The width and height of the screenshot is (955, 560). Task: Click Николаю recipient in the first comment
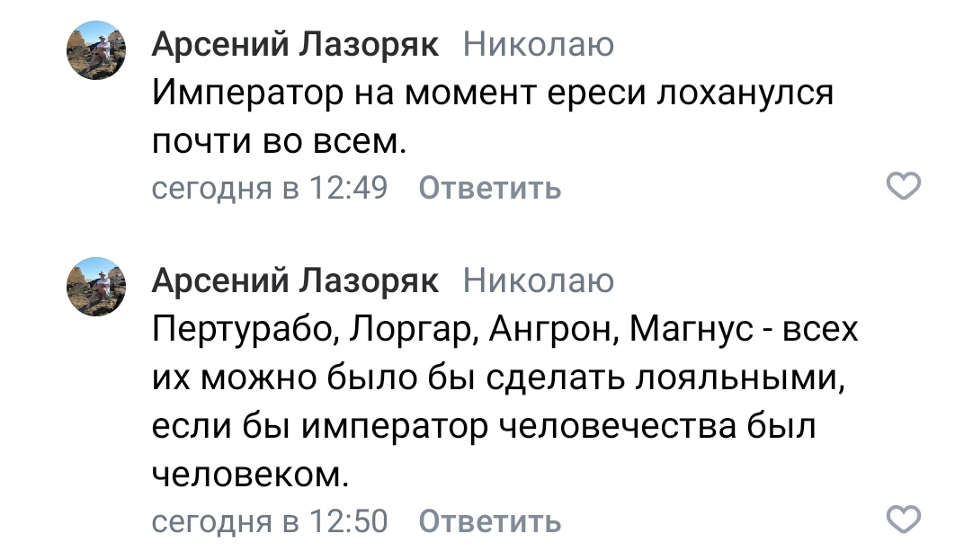pyautogui.click(x=539, y=45)
